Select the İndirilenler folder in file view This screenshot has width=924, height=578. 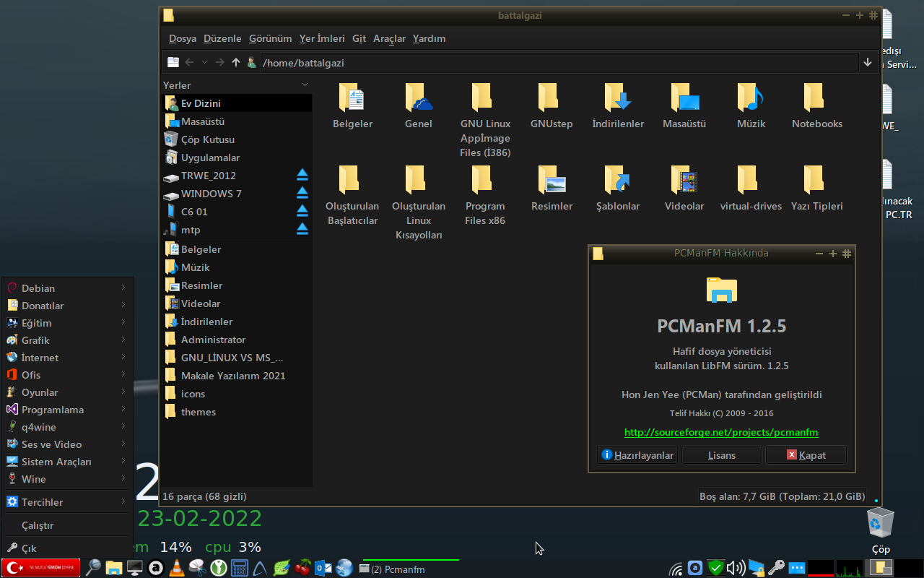[x=618, y=97]
